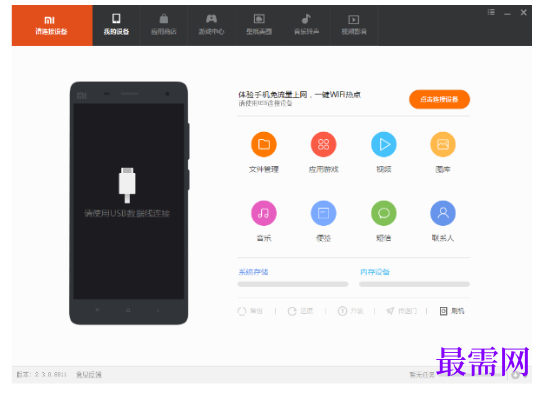Open the red apps and games (应用游戏) icon
The width and height of the screenshot is (548, 393).
pos(323,144)
